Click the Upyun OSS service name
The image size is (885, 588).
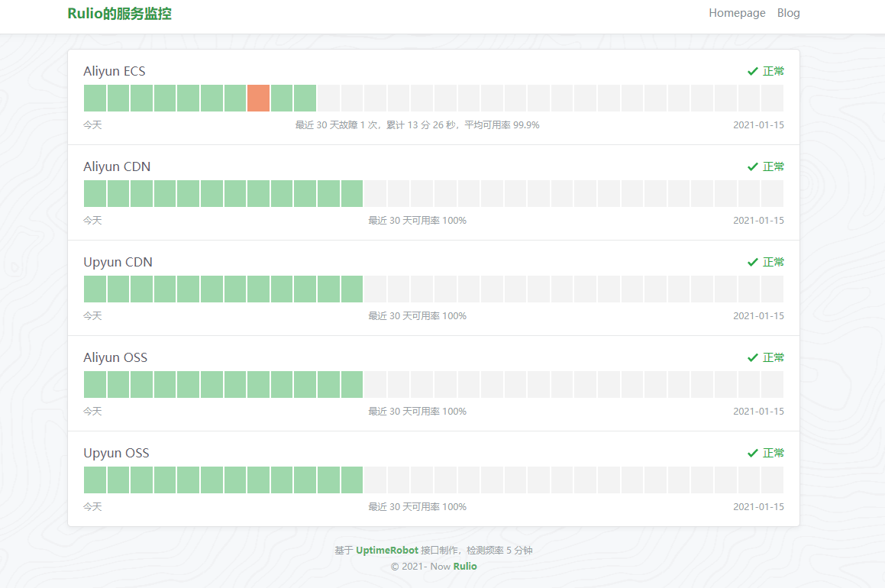point(116,453)
